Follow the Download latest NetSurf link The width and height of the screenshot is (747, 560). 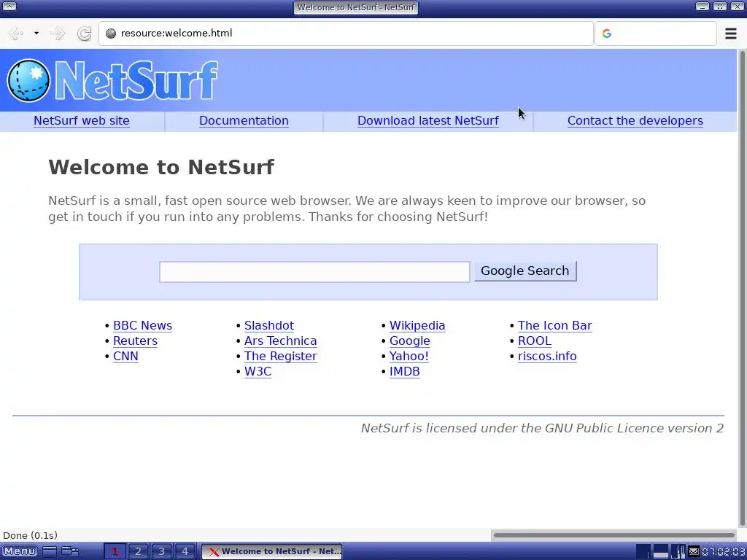tap(428, 121)
